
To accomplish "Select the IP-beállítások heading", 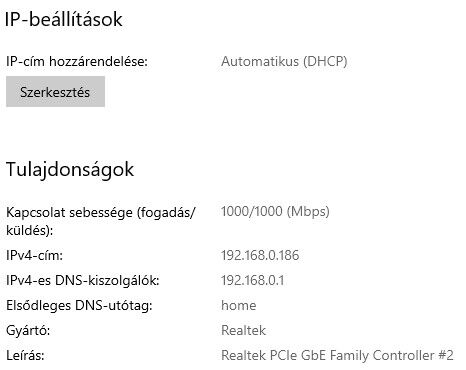I will (63, 19).
